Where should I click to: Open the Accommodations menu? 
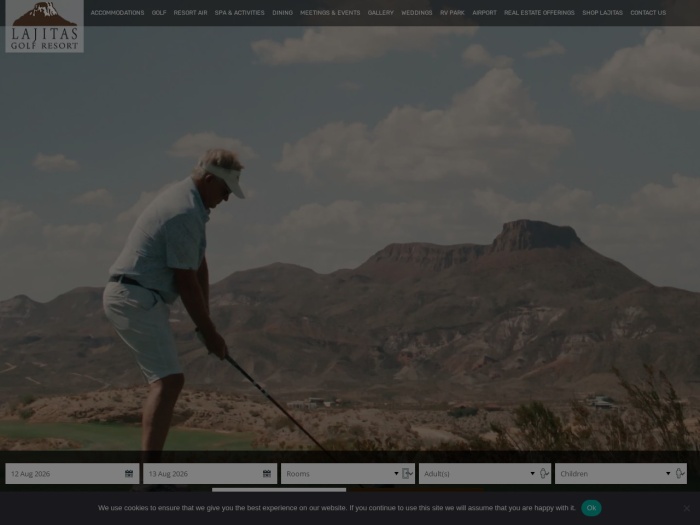click(117, 13)
